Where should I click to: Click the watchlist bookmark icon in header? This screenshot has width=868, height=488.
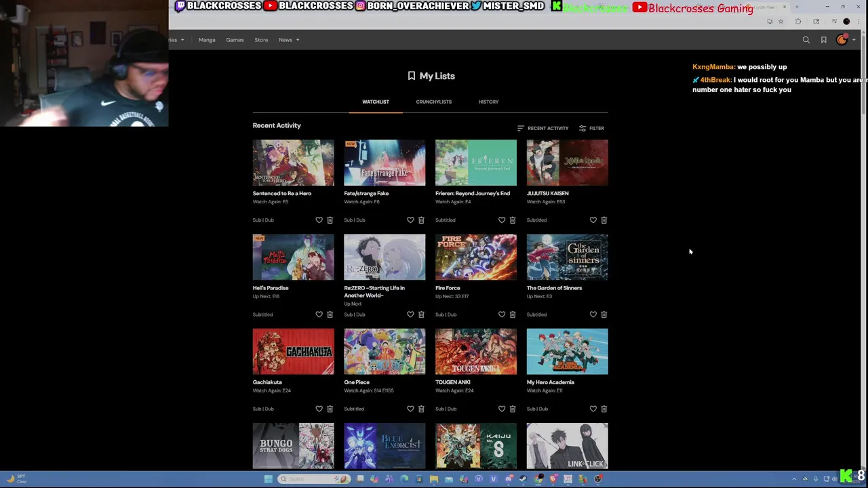point(824,40)
